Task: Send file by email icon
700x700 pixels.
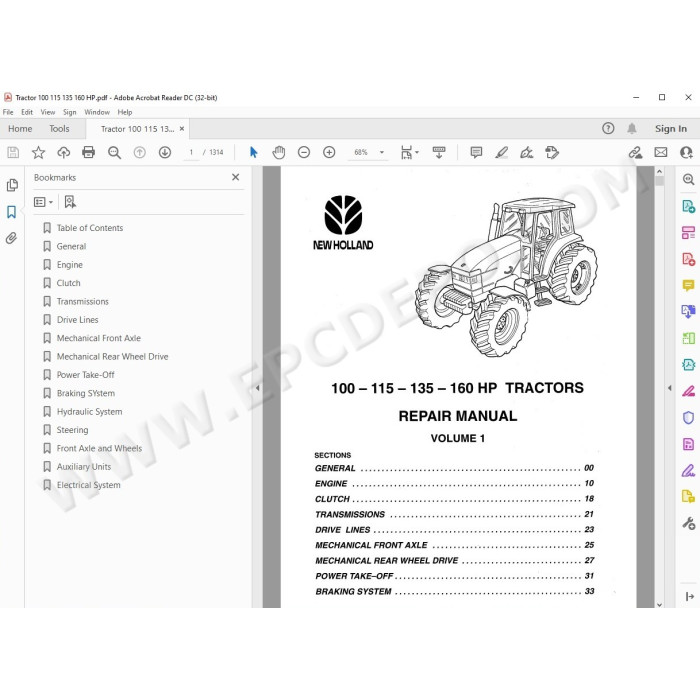Action: 661,153
